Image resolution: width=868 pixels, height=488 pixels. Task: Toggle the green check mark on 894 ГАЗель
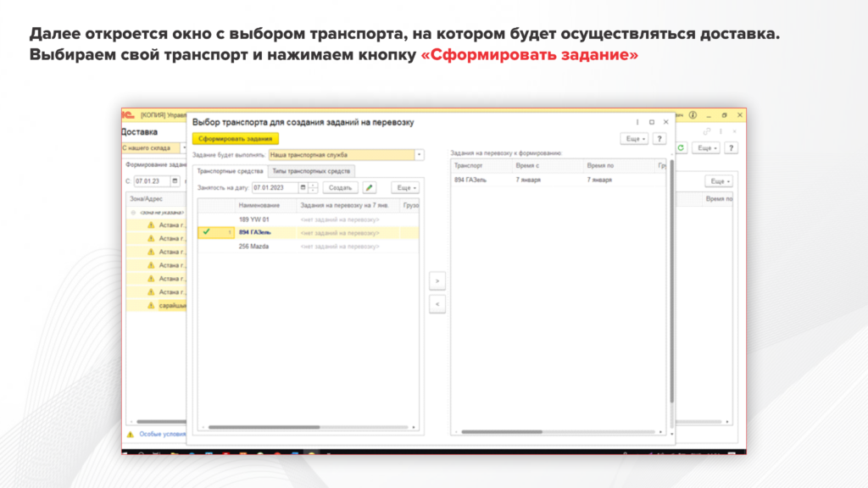pos(207,232)
